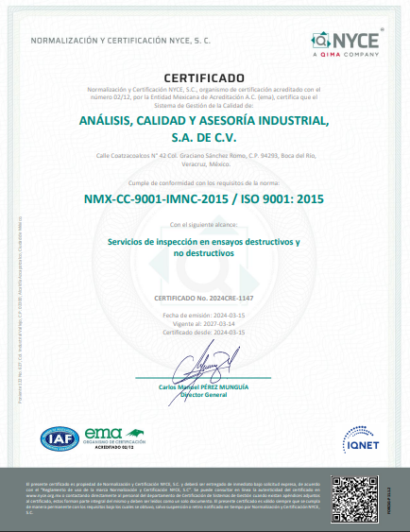Click the intro paragraph starting "Normalización y Certificación NYCE, S.C., organismo"
Screen dimensions: 410x532
204,97
